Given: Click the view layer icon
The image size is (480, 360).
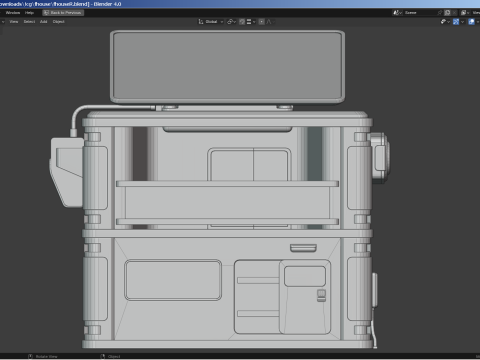Looking at the screenshot, I should [x=465, y=13].
